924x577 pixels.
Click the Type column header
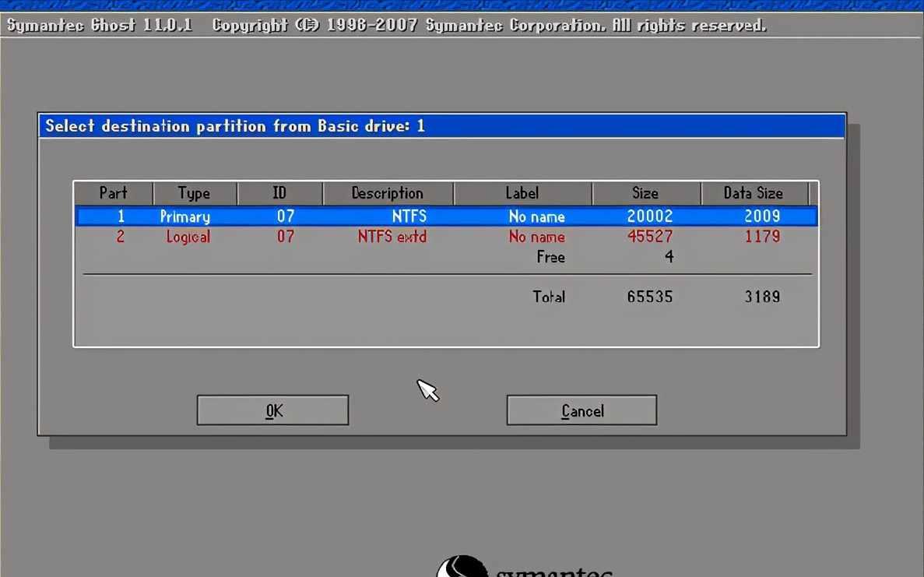[x=195, y=193]
